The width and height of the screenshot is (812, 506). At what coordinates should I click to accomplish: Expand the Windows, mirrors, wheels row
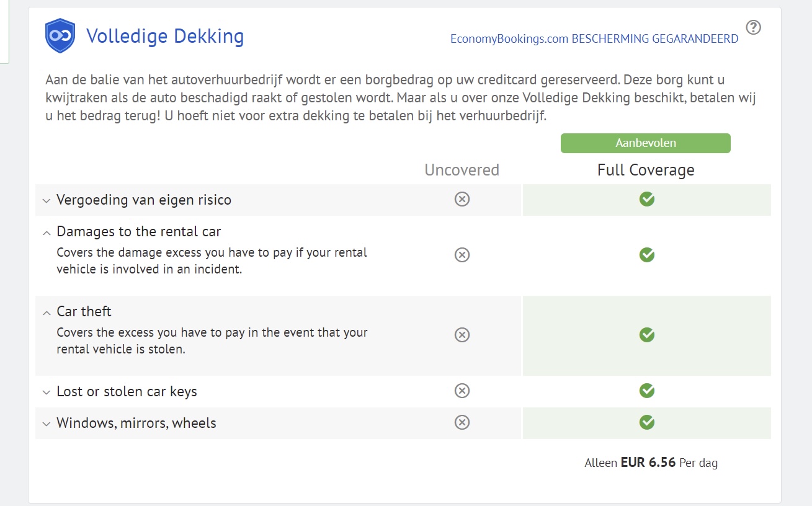click(x=46, y=424)
